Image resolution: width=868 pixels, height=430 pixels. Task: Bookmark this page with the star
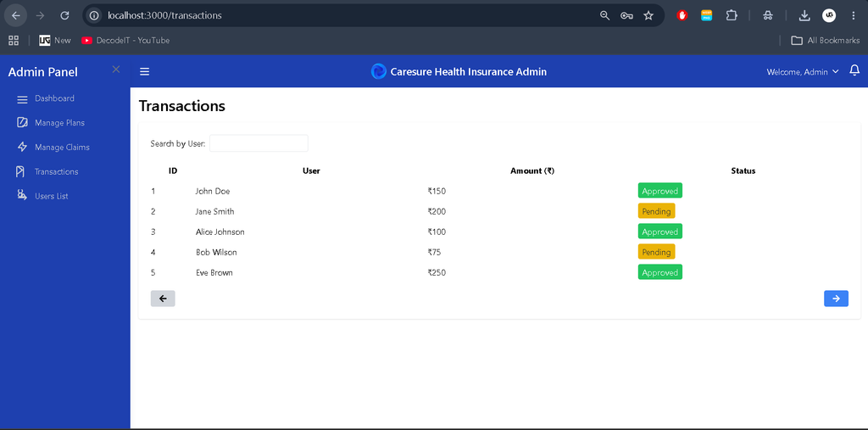coord(648,15)
